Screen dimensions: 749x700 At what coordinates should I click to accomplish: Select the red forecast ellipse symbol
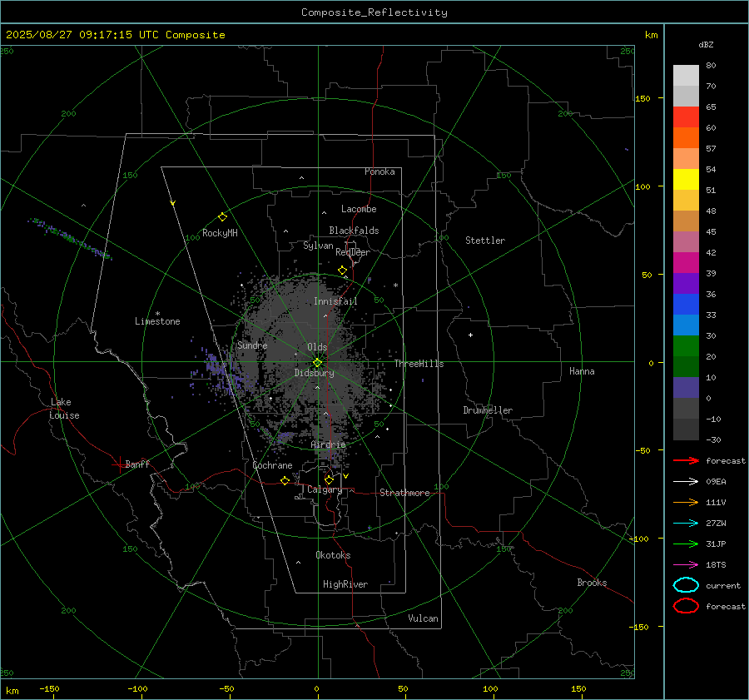(686, 606)
